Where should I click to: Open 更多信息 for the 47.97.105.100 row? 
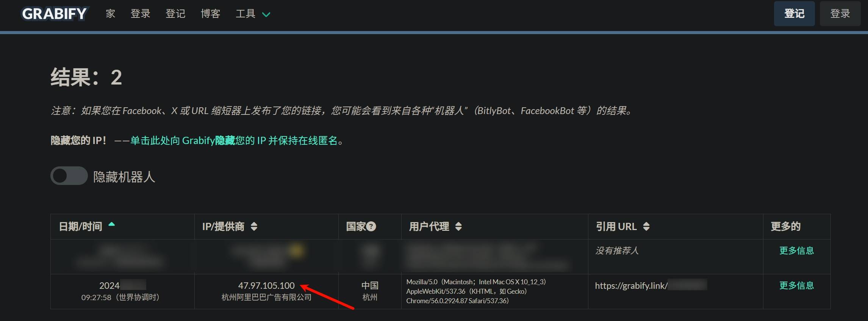click(796, 285)
